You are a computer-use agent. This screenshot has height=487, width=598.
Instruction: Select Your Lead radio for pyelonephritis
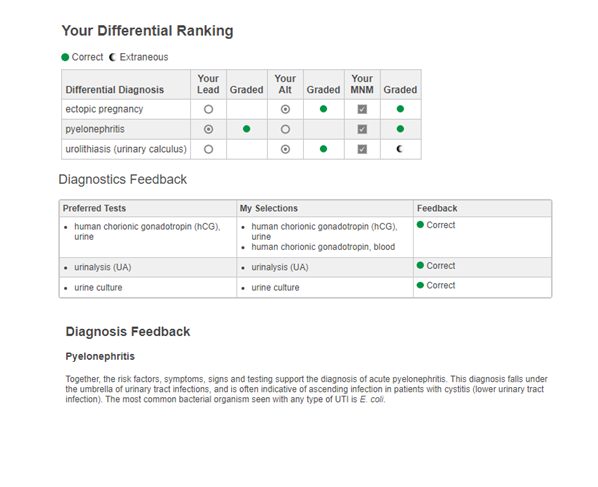coord(208,129)
